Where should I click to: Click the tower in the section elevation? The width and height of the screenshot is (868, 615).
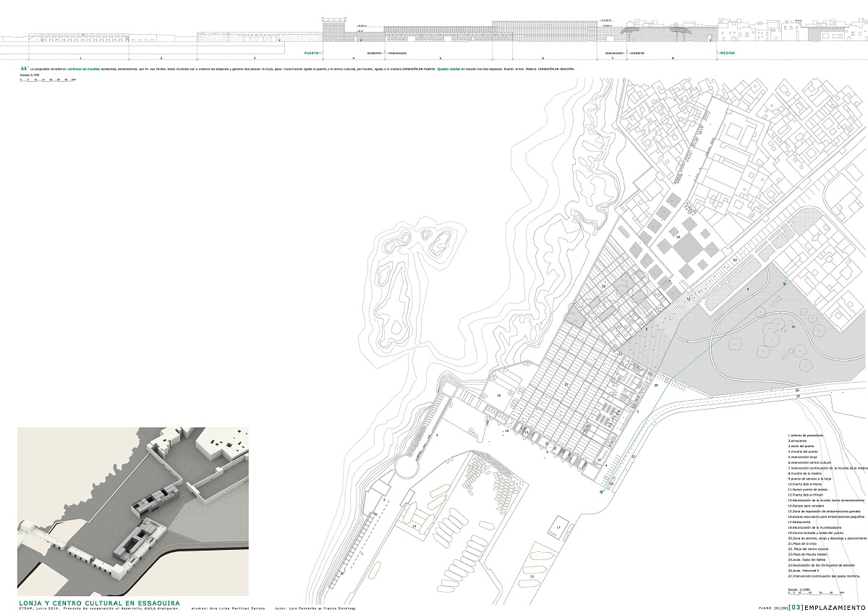click(x=334, y=29)
